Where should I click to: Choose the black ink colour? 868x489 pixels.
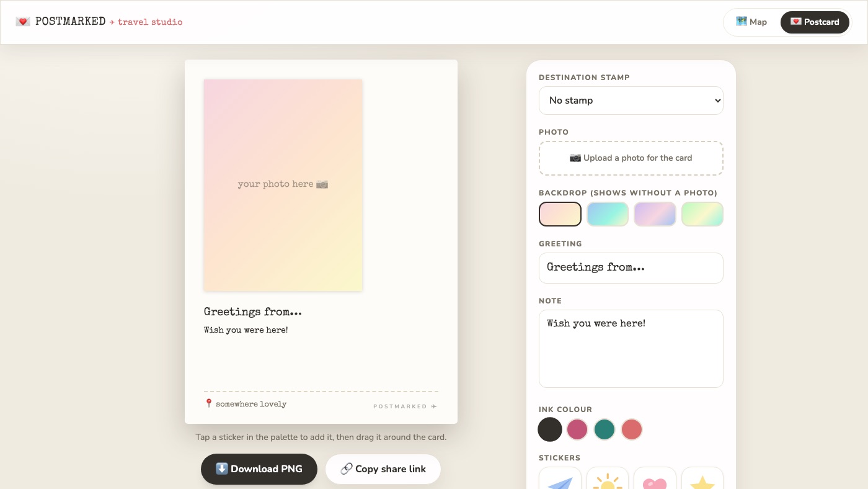pyautogui.click(x=550, y=429)
